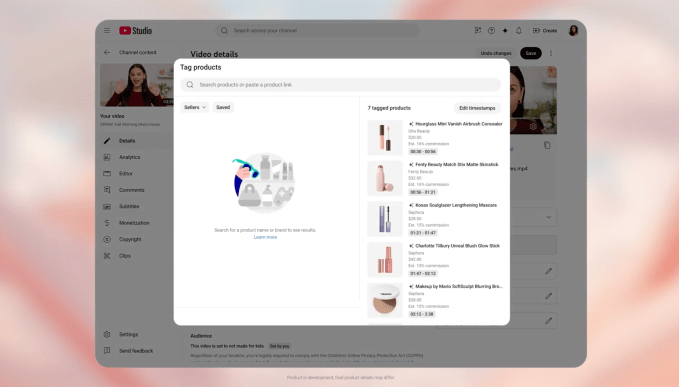Viewport: 679px width, 387px height.
Task: Open Monetization in the sidebar
Action: tap(134, 223)
